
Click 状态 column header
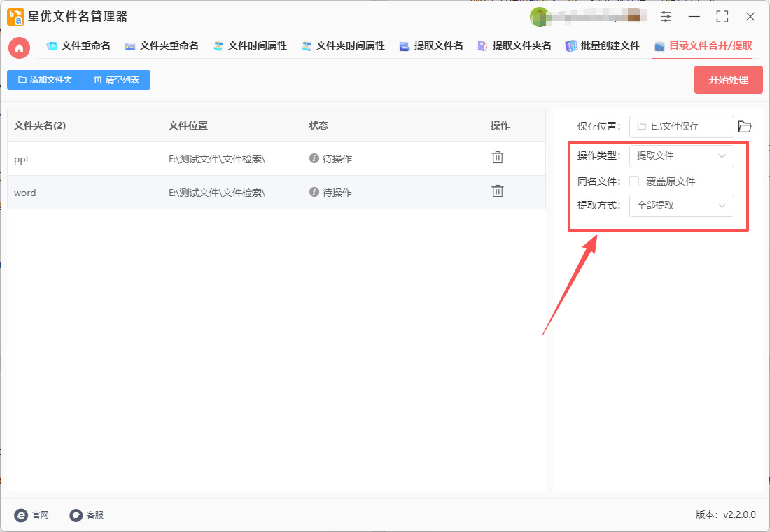(318, 126)
